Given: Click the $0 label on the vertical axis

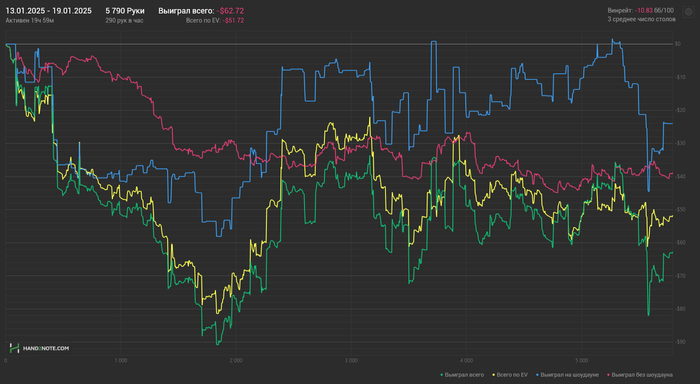Looking at the screenshot, I should pyautogui.click(x=678, y=44).
